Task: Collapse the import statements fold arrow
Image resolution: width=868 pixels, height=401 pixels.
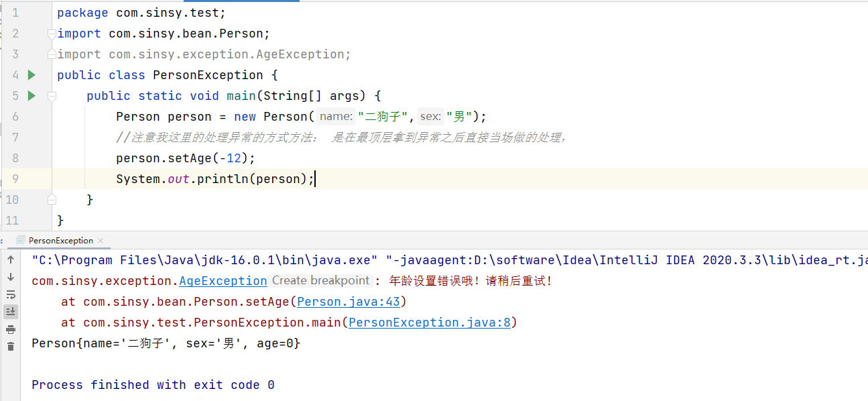Action: (x=52, y=33)
